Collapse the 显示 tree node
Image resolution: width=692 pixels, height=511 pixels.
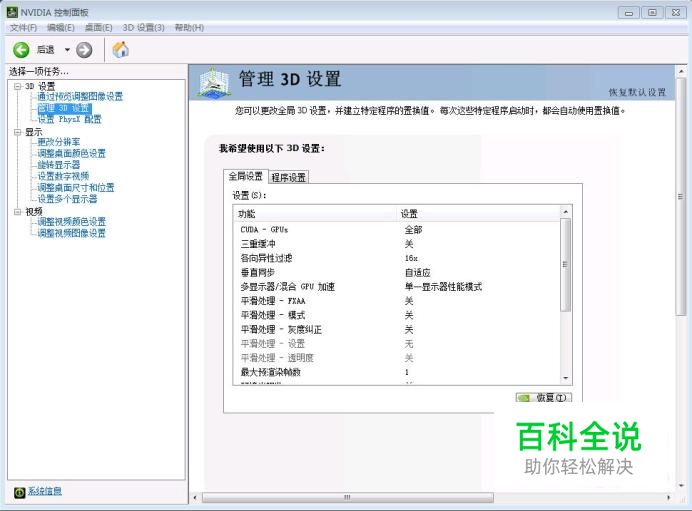[18, 132]
